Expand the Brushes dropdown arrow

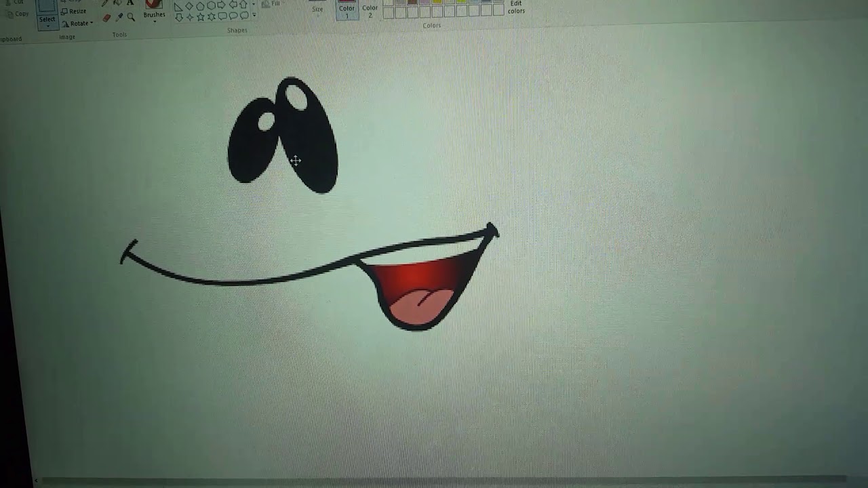pos(155,21)
